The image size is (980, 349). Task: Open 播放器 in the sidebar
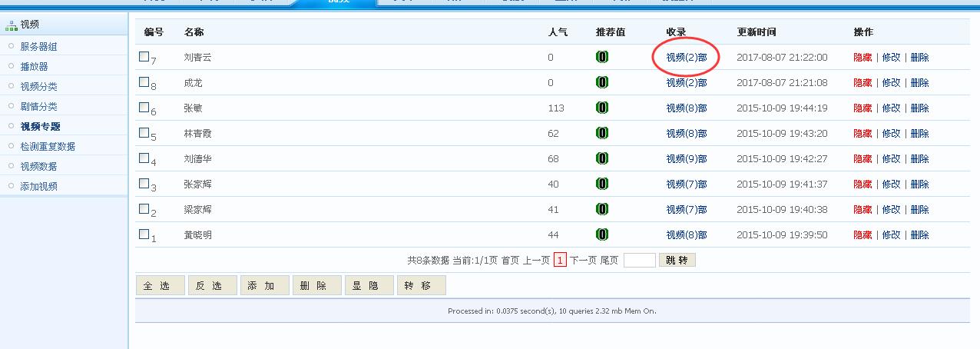34,66
